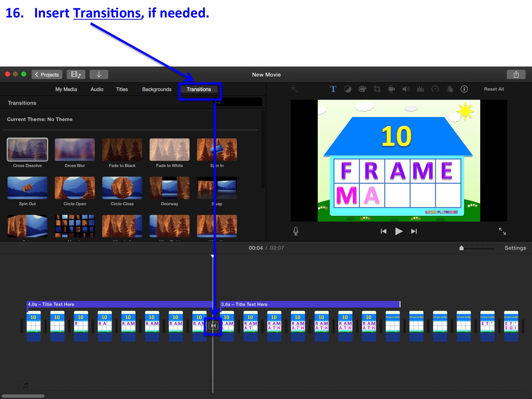Open the volume speaker tool
Screen dimensions: 532x399
(406, 89)
